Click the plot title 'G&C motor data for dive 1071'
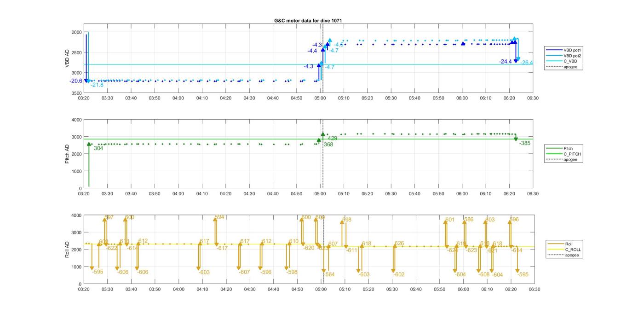Screen dimensions: 644x319 (x=308, y=21)
